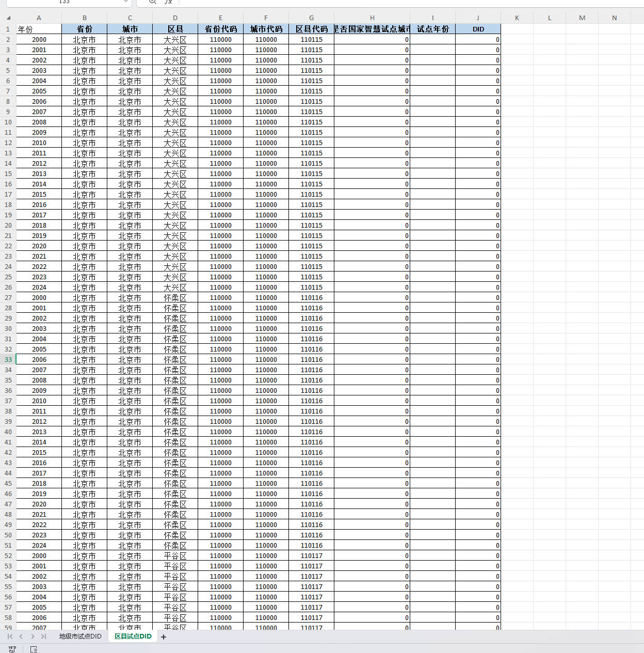Select column E 110000 cell in row 12
The height and width of the screenshot is (653, 644).
pos(220,142)
